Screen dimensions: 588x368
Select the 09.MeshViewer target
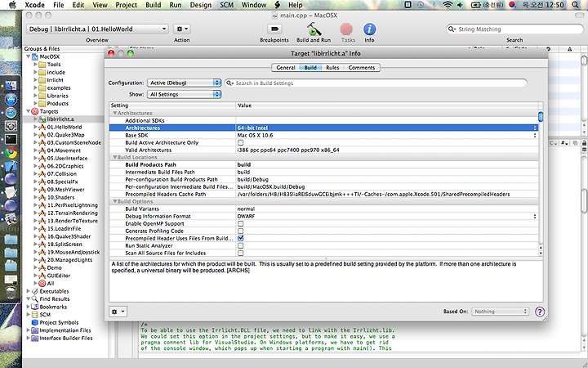coord(65,190)
